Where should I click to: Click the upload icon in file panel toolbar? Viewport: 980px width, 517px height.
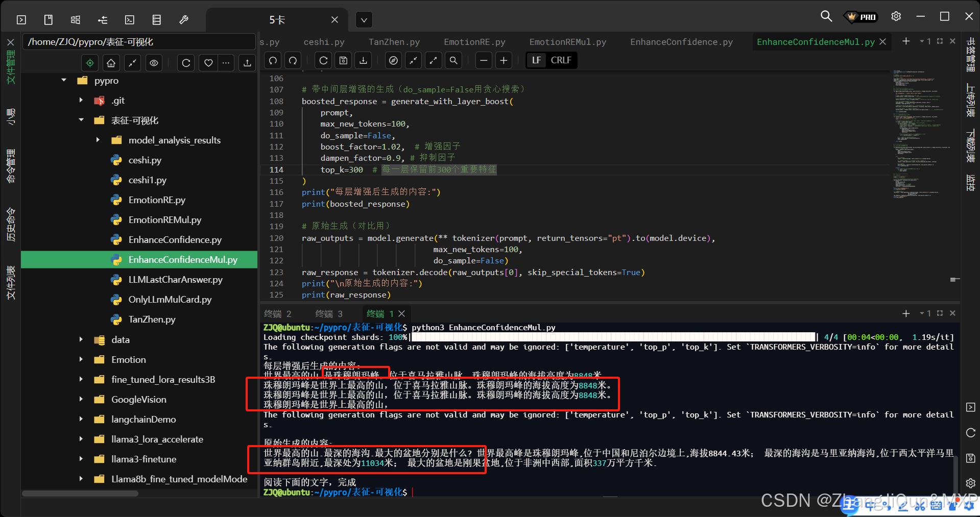click(x=247, y=63)
